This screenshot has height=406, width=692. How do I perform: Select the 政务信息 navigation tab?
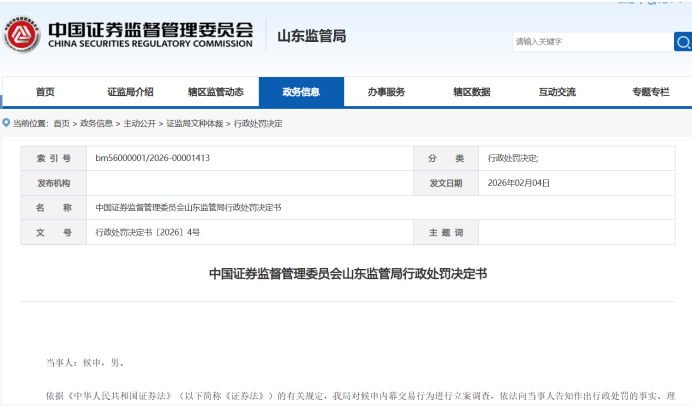point(301,92)
